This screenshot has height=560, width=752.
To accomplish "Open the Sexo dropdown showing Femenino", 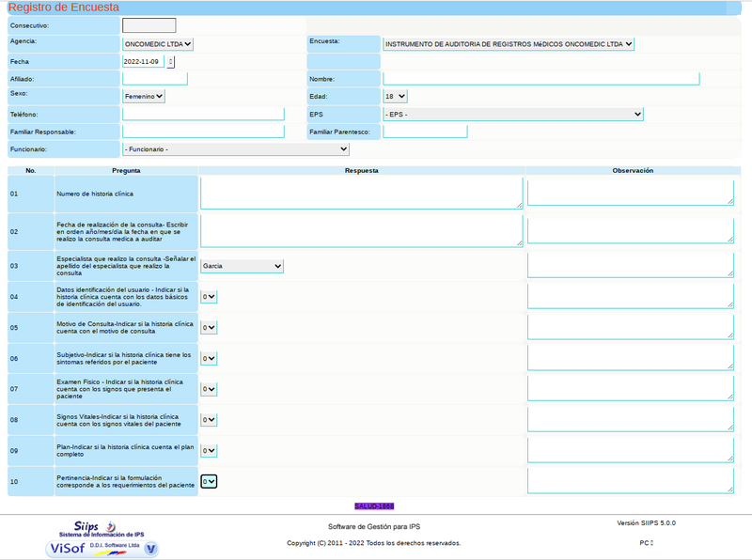I will click(x=144, y=96).
